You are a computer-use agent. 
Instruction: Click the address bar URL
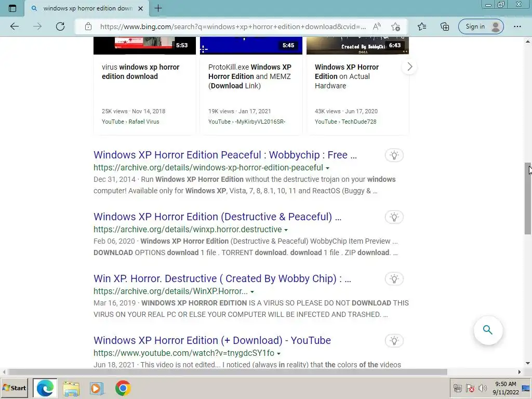tap(233, 26)
